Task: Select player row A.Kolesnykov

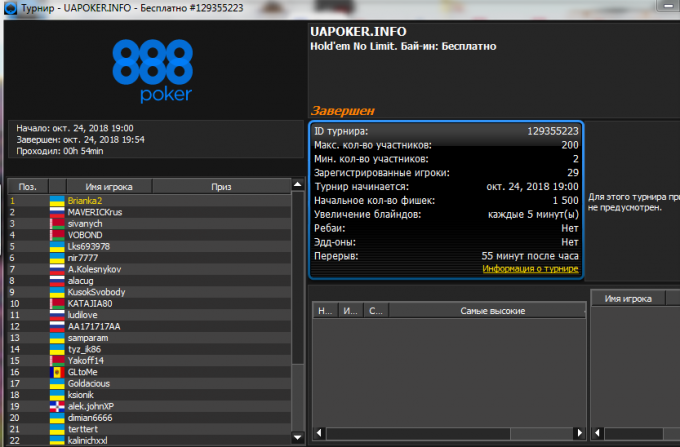Action: point(149,269)
